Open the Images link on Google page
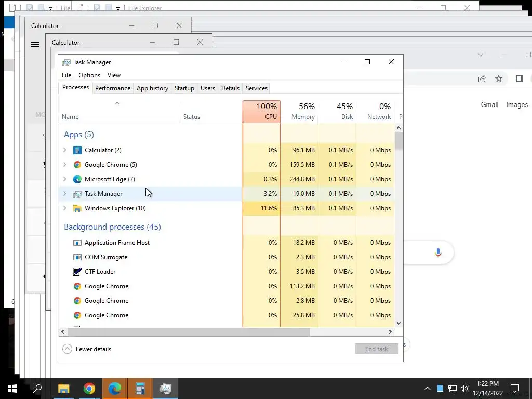532x399 pixels. 517,105
